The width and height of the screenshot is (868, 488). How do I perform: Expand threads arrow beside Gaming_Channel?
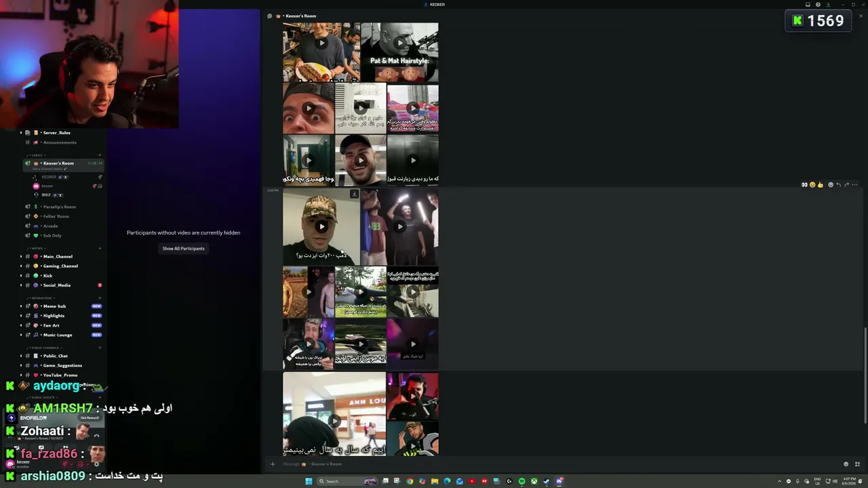[x=20, y=266]
